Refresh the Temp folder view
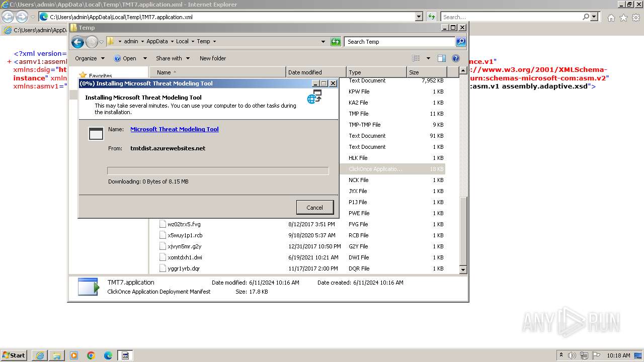The image size is (644, 362). (336, 42)
